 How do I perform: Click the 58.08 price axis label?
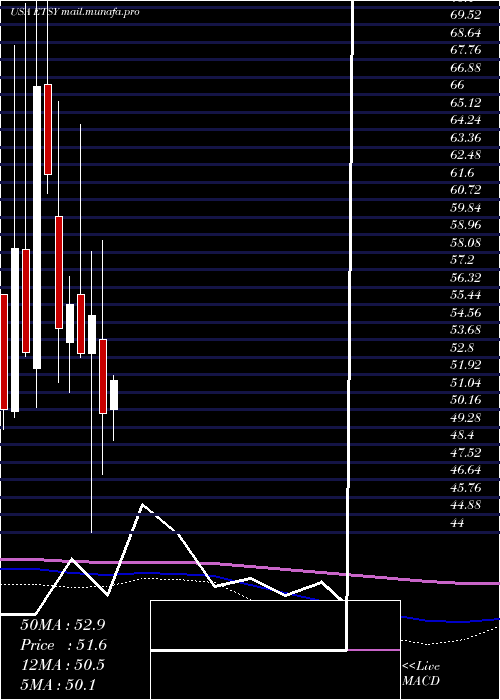(466, 242)
